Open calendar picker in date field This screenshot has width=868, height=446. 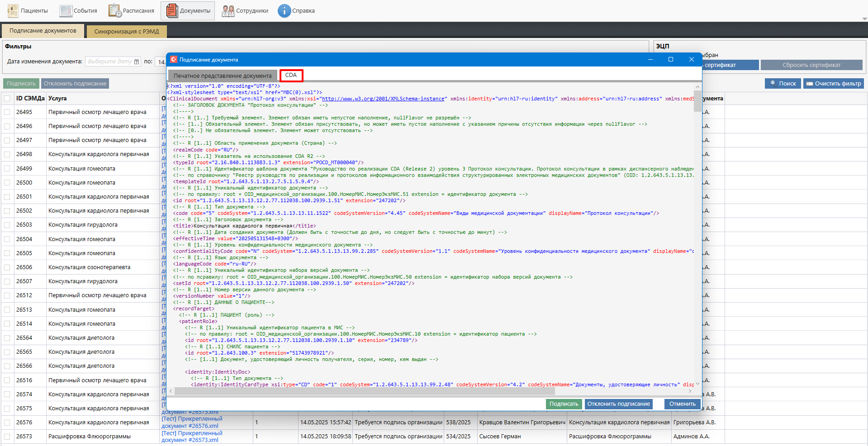pos(137,62)
